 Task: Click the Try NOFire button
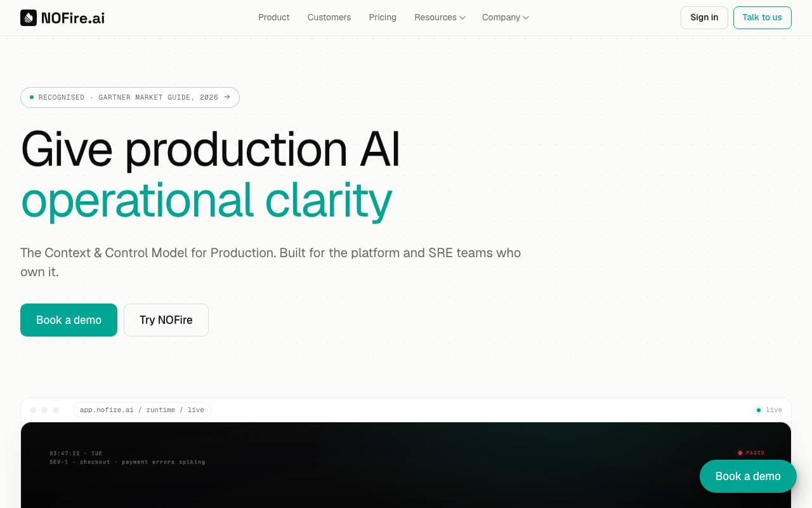(166, 320)
